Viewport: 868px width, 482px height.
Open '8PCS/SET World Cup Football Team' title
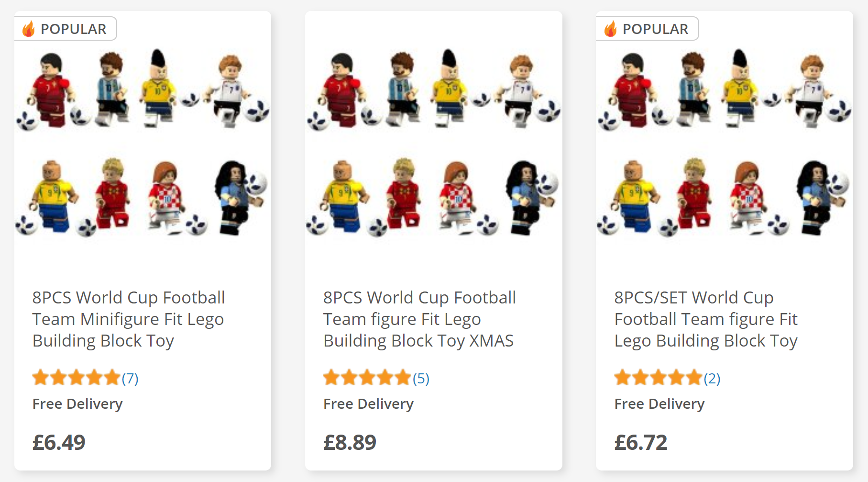[x=706, y=319]
